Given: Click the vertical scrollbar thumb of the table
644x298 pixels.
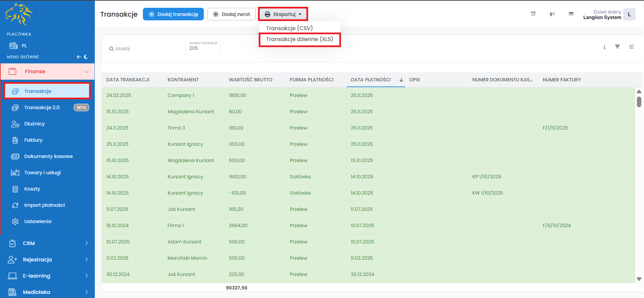Looking at the screenshot, I should click(x=639, y=102).
